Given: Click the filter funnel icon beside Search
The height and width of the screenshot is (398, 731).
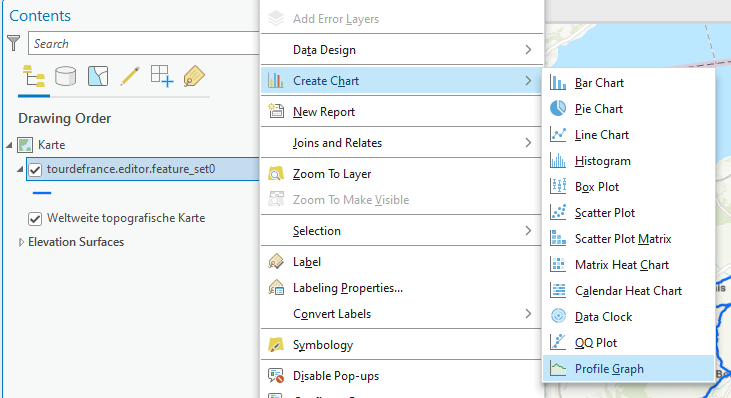Looking at the screenshot, I should point(14,43).
